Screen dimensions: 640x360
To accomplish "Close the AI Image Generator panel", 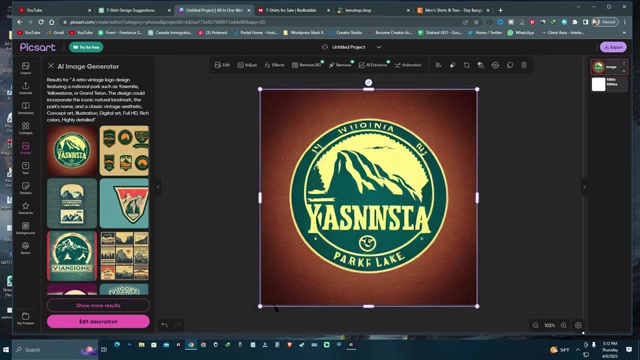I will [x=51, y=66].
